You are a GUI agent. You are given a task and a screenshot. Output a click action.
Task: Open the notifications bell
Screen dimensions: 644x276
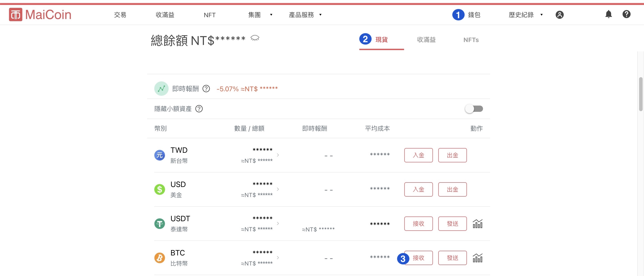(x=608, y=15)
